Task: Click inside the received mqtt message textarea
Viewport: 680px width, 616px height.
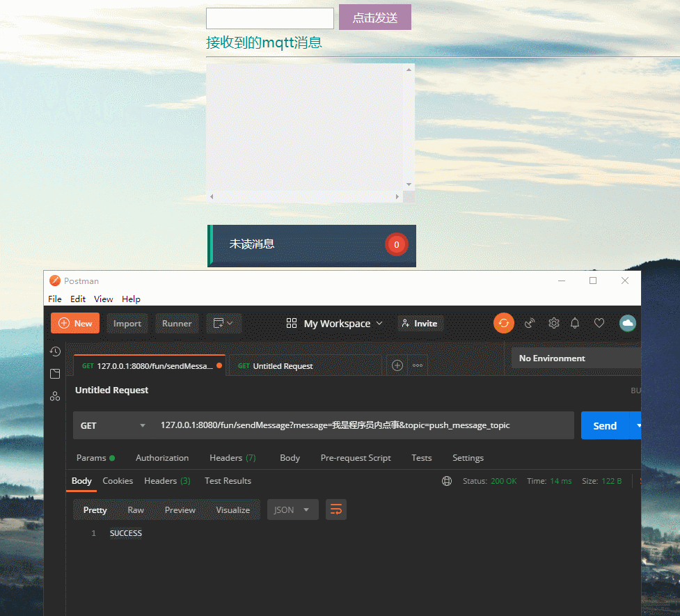Action: (304, 127)
